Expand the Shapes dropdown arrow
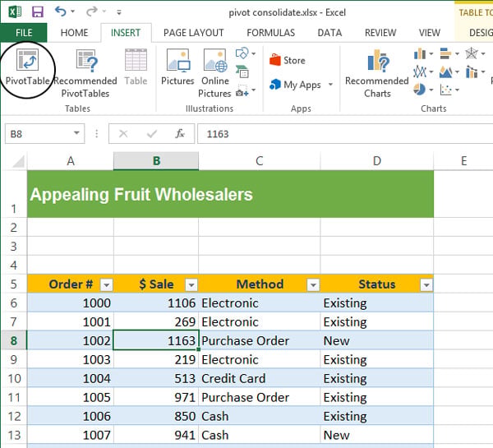Viewport: 493px width, 448px height. tap(253, 53)
